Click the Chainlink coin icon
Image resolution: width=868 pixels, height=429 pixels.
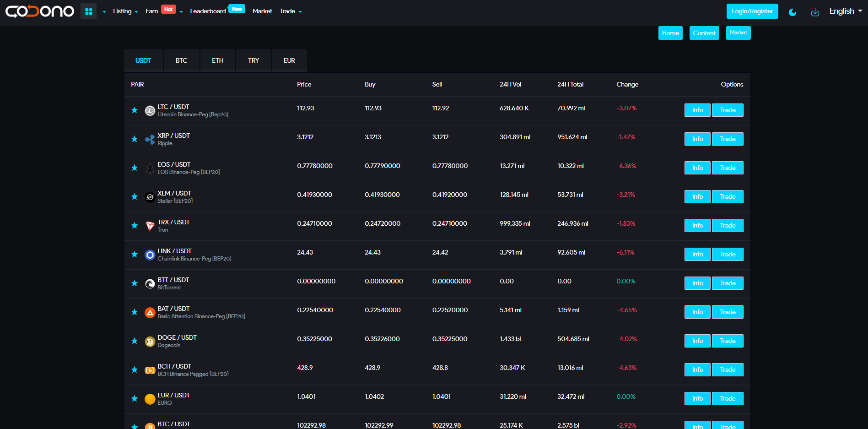pos(150,255)
